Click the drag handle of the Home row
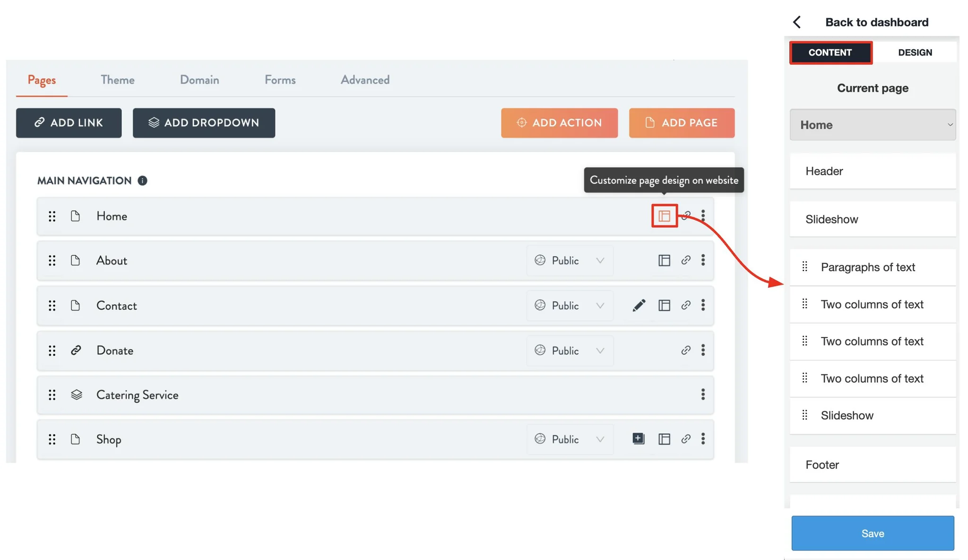Screen dimensions: 968x560 (52, 216)
